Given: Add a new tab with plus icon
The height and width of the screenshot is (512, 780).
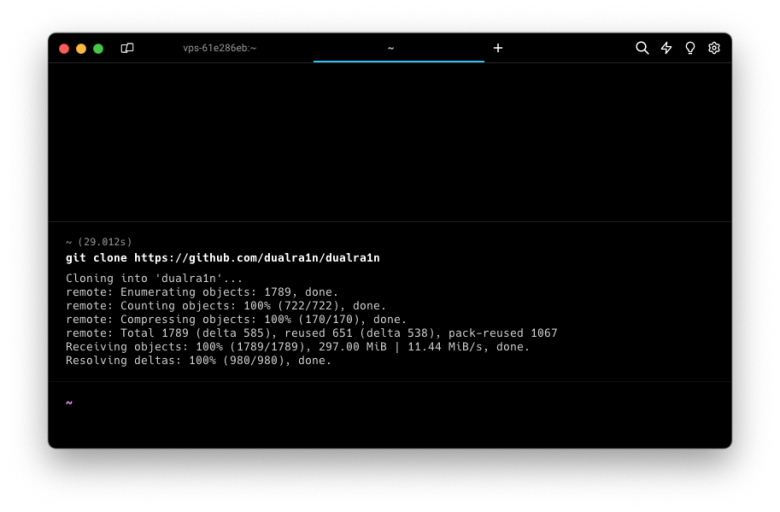Looking at the screenshot, I should [498, 48].
